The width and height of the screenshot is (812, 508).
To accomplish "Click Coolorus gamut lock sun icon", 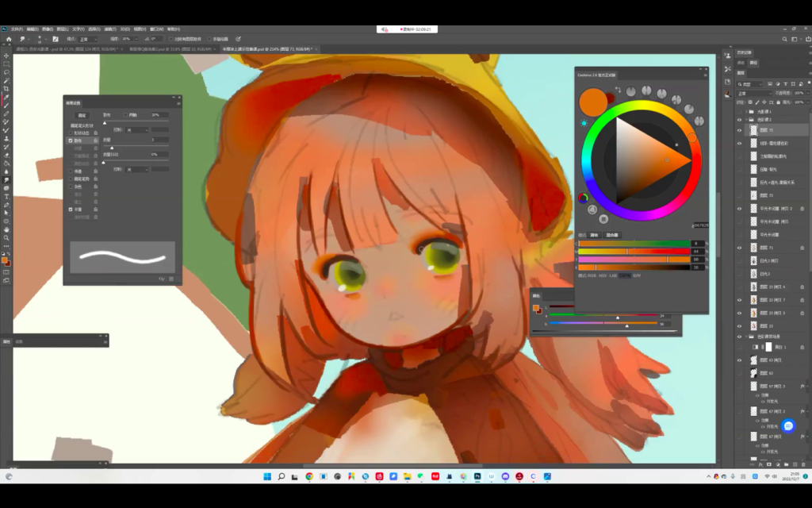I will 584,123.
